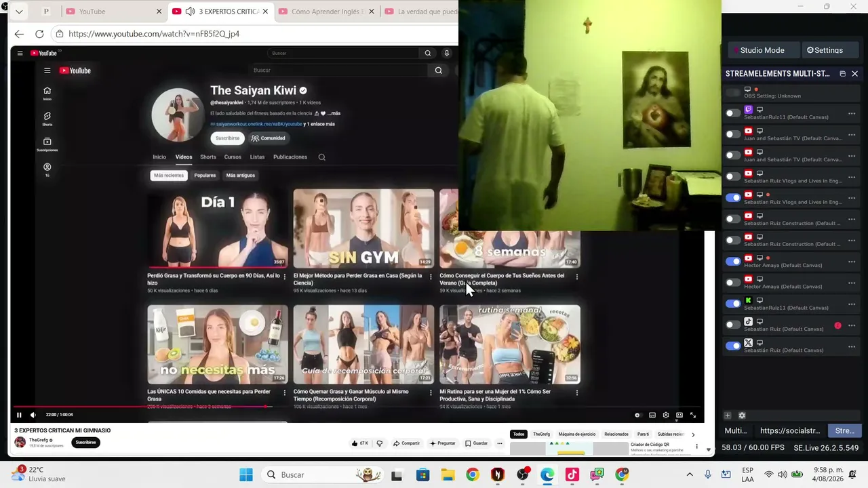Open TikTok from the taskbar
868x488 pixels.
point(572,474)
